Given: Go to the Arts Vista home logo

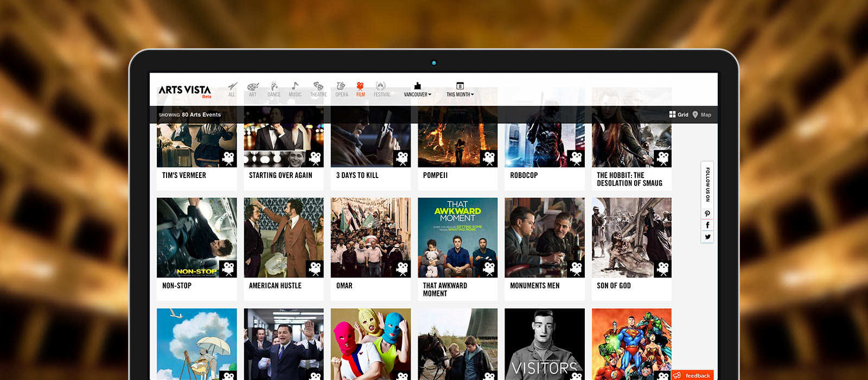Looking at the screenshot, I should pos(184,91).
